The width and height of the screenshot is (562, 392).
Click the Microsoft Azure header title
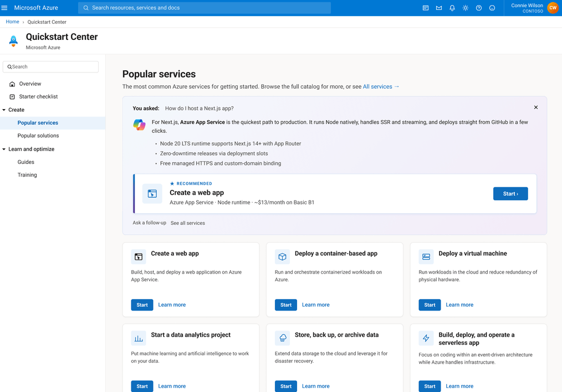[36, 8]
